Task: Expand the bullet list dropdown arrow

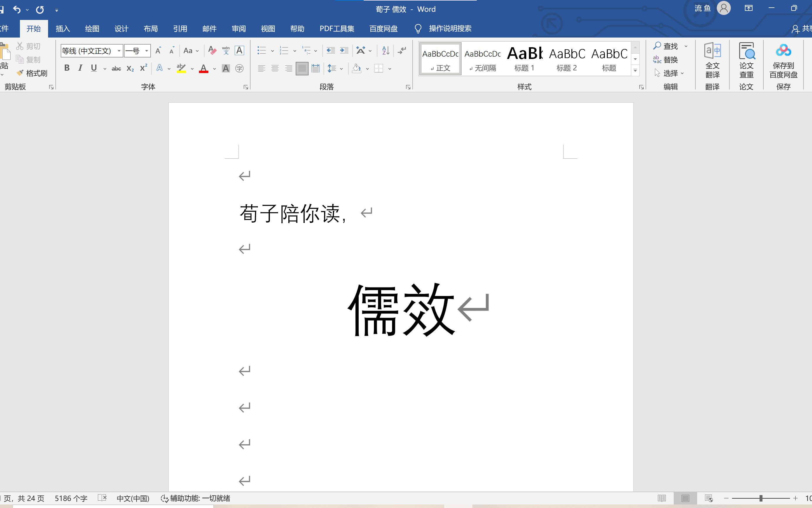Action: 272,51
